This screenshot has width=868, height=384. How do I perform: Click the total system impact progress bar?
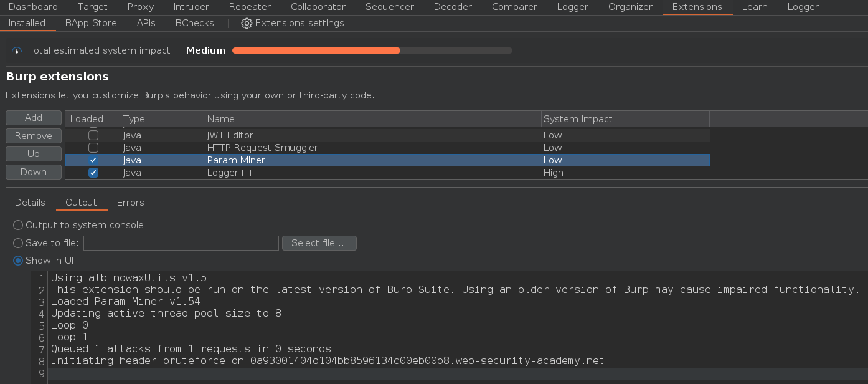click(x=372, y=50)
